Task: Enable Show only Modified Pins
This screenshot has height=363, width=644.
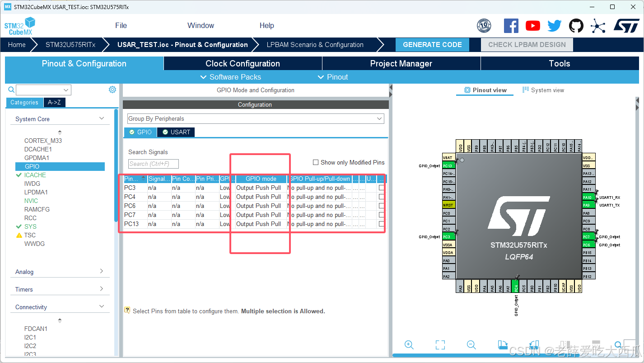Action: click(316, 162)
